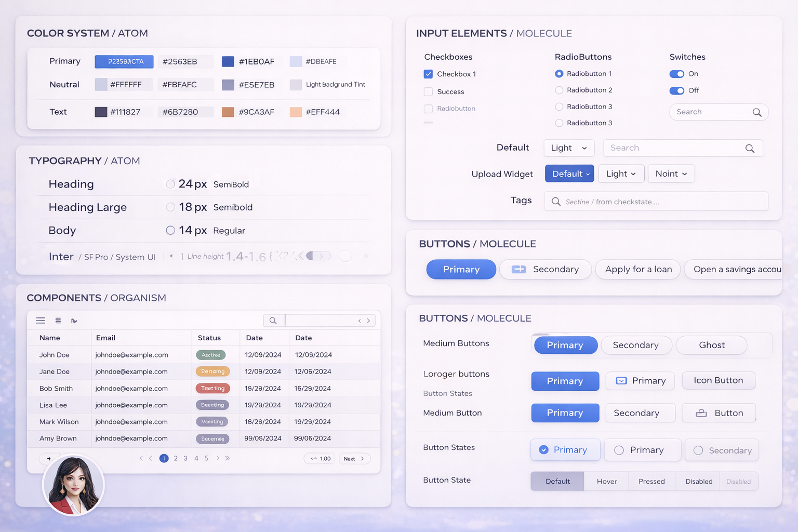Viewport: 798px width, 532px height.
Task: Click the Tags input field
Action: [x=656, y=202]
